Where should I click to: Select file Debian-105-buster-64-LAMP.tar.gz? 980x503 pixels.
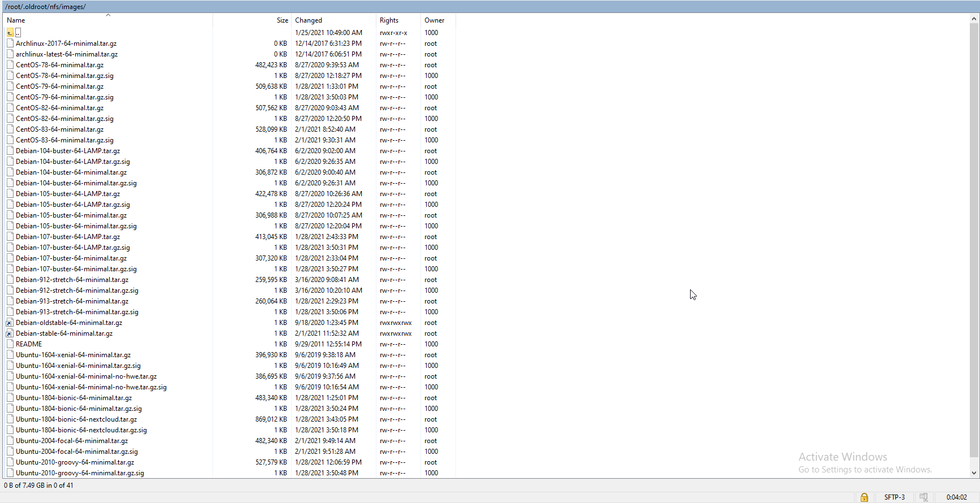point(68,194)
